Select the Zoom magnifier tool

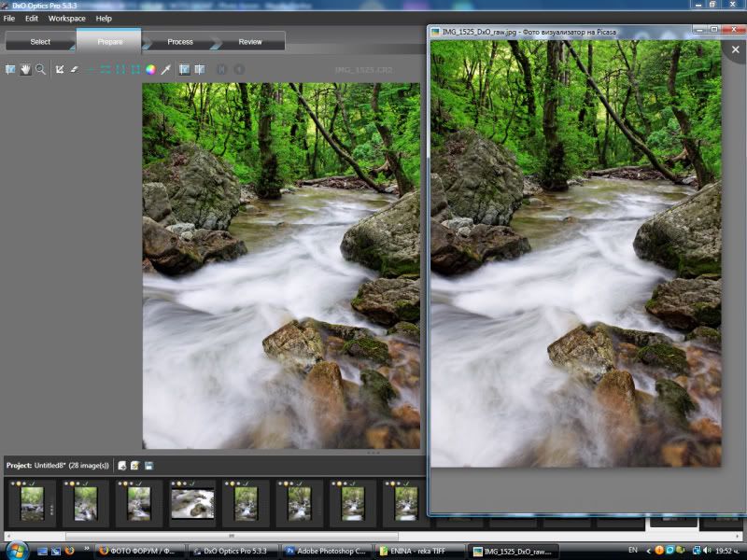(x=40, y=69)
